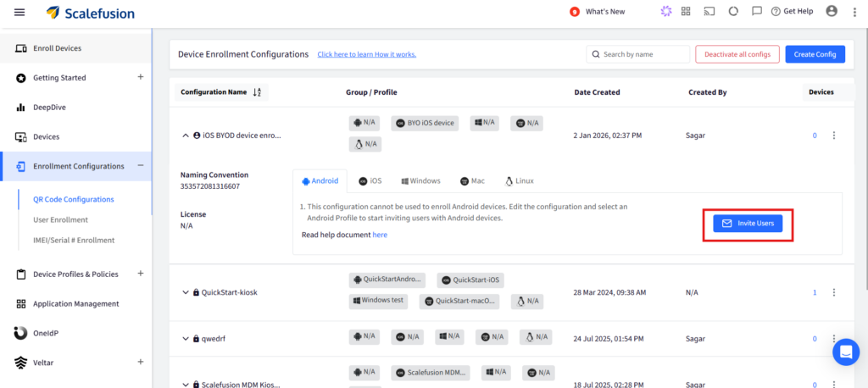Open User Enrollment submenu item
This screenshot has width=868, height=388.
tap(60, 219)
